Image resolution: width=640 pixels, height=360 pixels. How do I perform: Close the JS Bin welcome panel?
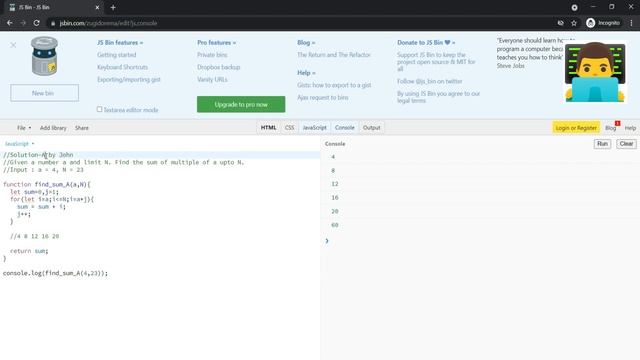pyautogui.click(x=13, y=45)
